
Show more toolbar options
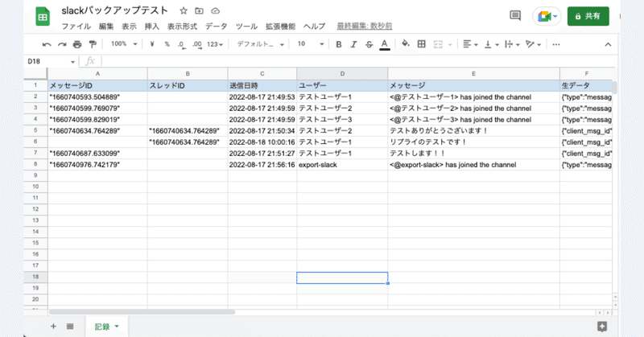coord(556,44)
